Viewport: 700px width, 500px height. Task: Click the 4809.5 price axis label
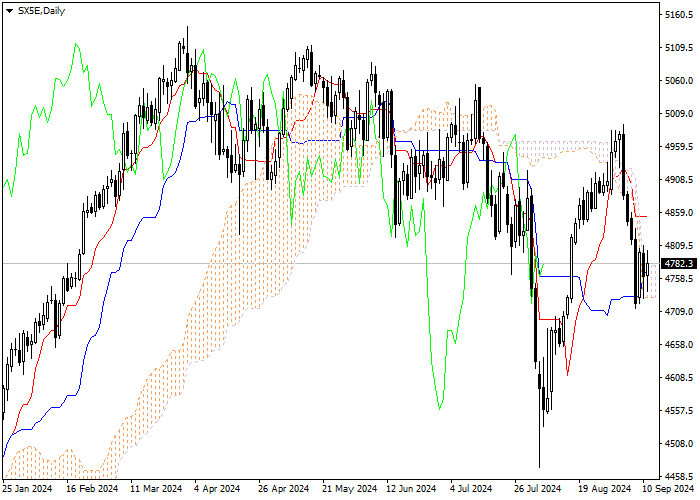coord(679,246)
